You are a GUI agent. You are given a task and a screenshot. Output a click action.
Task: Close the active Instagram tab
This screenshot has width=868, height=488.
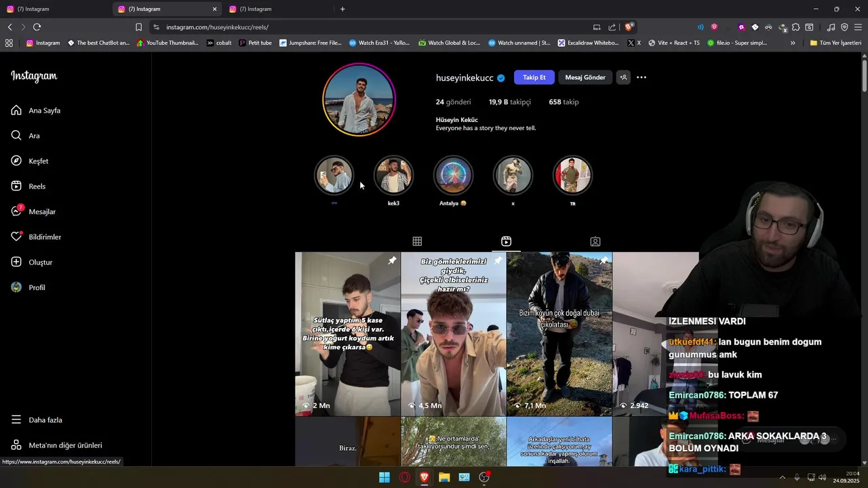215,9
